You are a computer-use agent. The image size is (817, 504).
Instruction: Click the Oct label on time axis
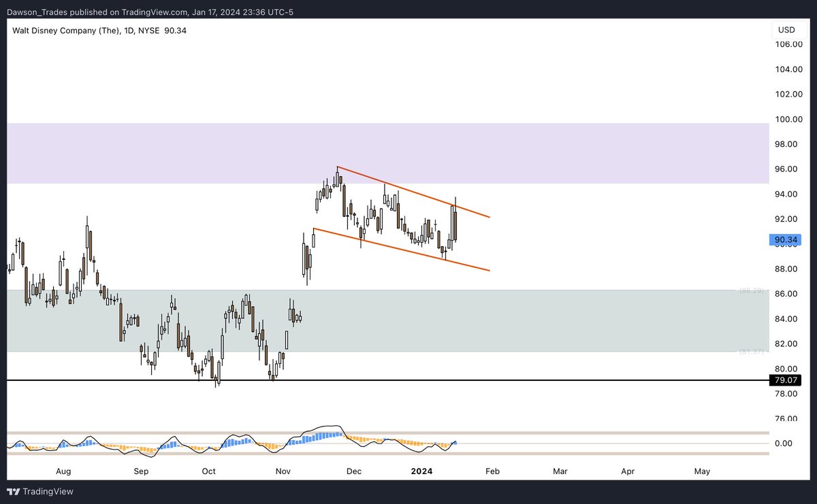click(x=209, y=471)
